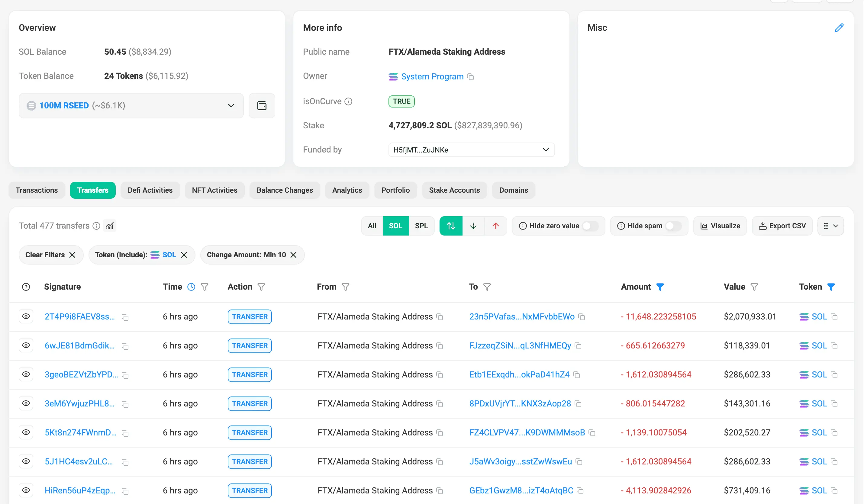Toggle eye icon for 3geoBEZVtZbYPD row
Screen dimensions: 864x504
click(x=26, y=374)
